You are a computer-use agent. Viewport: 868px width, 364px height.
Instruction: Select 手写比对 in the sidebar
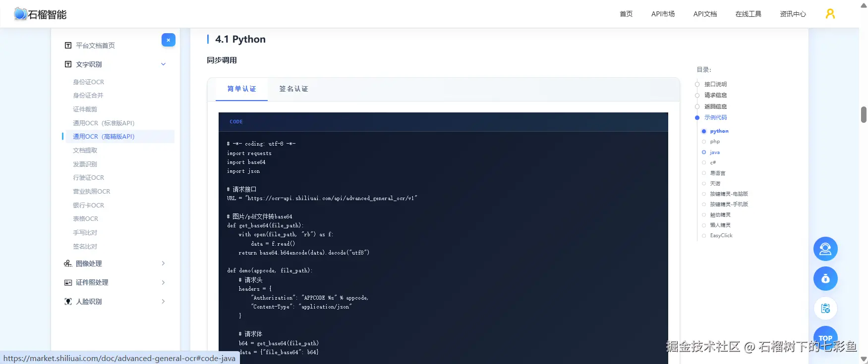85,233
